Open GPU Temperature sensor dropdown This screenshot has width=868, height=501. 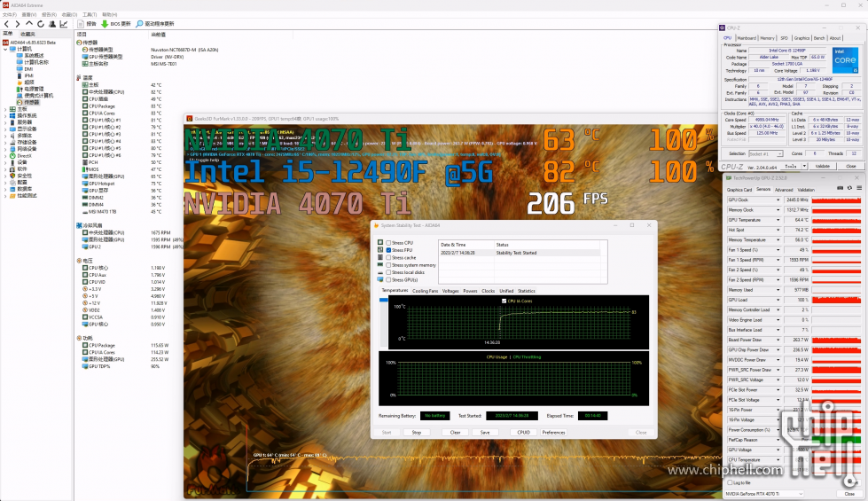coord(778,220)
